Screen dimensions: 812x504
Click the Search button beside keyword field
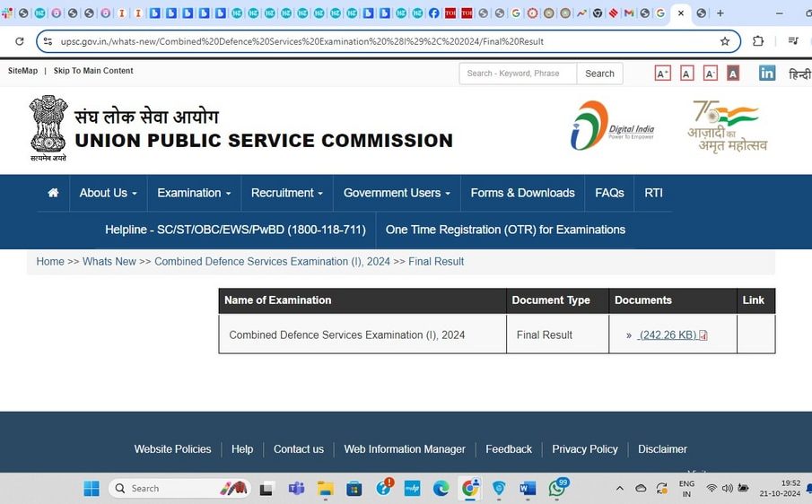point(599,74)
